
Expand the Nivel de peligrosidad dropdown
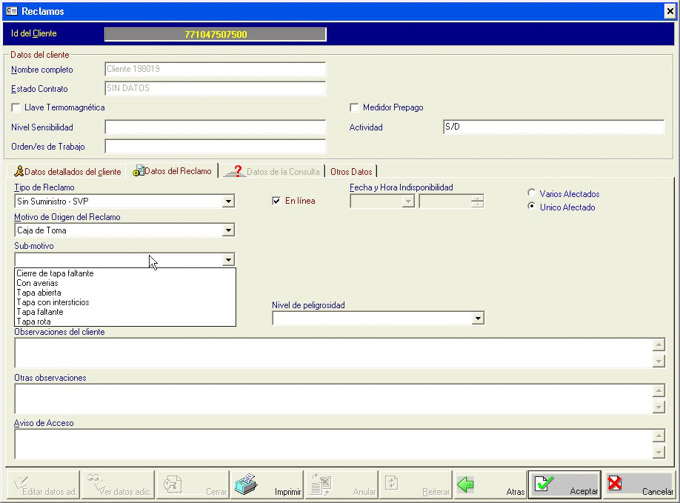[478, 319]
